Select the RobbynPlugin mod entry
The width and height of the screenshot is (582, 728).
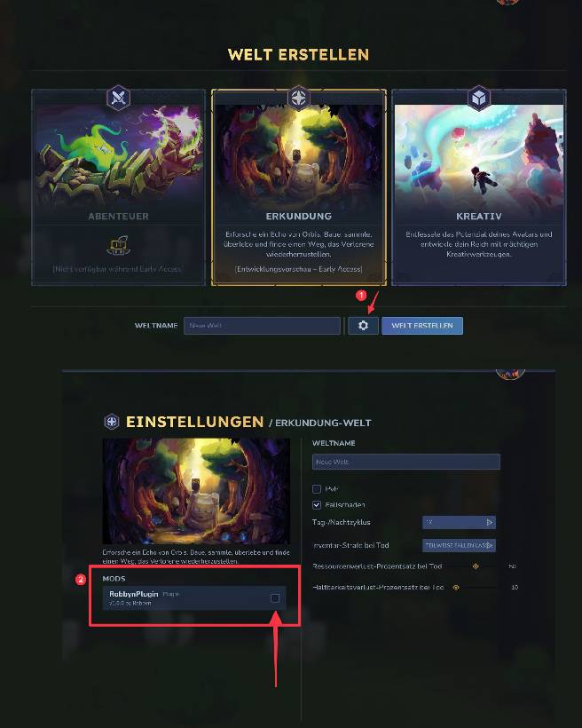pos(194,598)
